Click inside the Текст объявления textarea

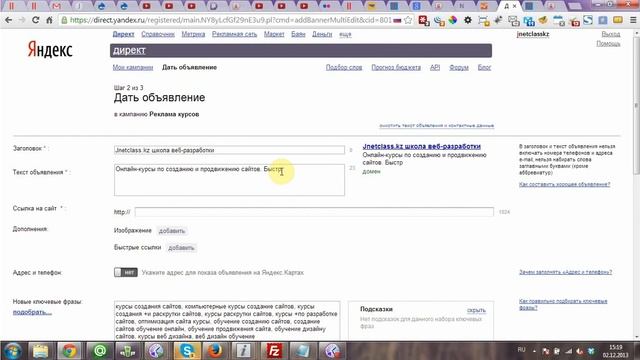(229, 180)
